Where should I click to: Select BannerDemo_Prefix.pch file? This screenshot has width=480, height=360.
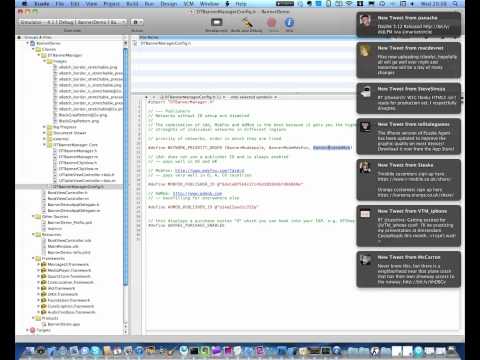(70, 222)
